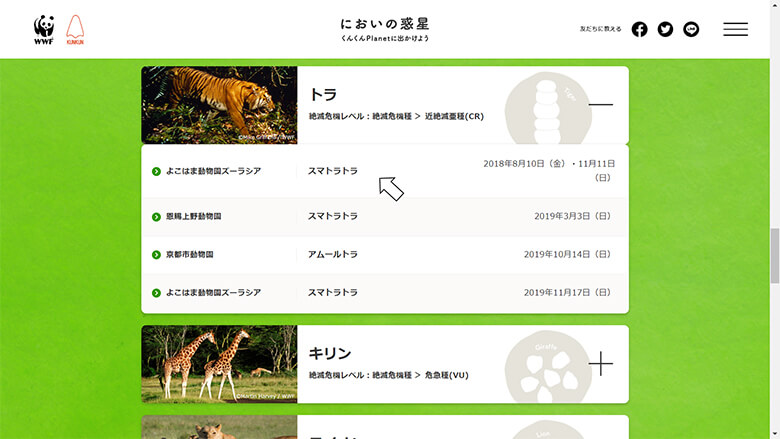
Task: Click the giraffe photo thumbnail
Action: click(219, 364)
